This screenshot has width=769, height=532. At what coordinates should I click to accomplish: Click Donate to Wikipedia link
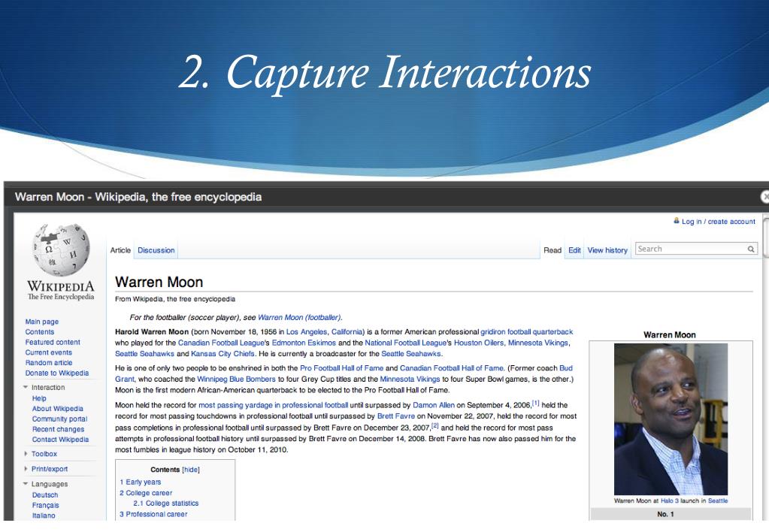tap(57, 373)
